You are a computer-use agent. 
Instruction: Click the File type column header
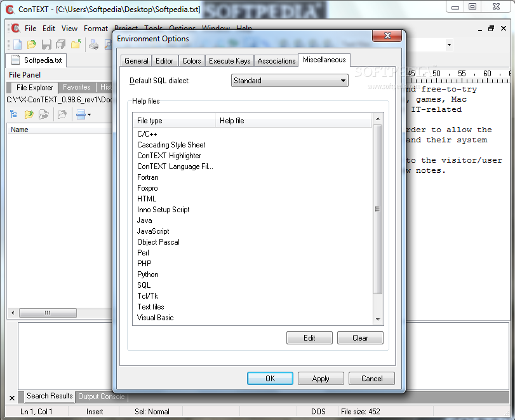point(175,121)
